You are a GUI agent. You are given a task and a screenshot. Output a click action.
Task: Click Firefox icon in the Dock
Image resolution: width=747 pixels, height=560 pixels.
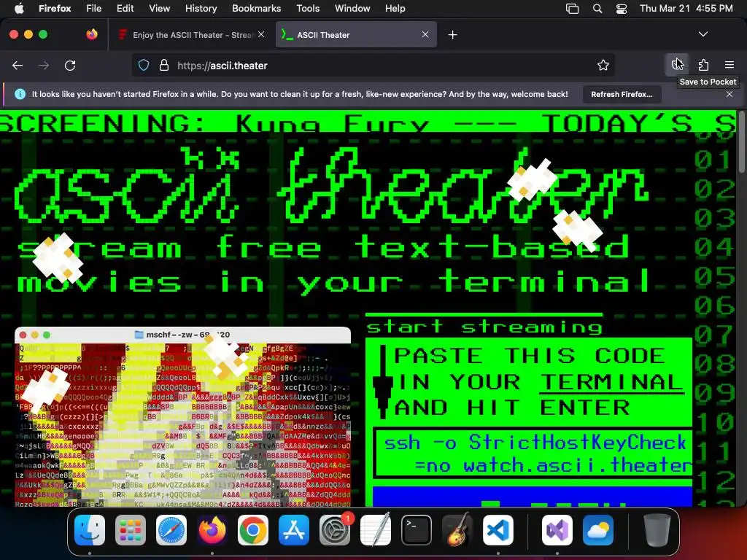(212, 530)
